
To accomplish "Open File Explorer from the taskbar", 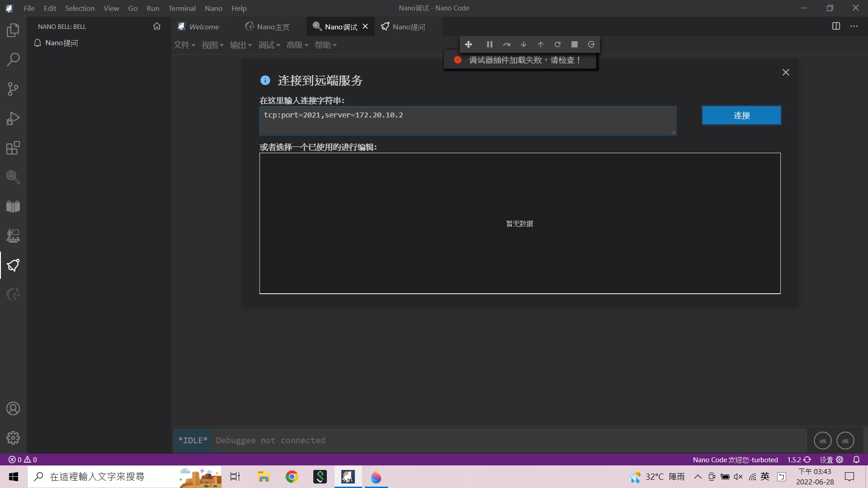I will click(264, 477).
